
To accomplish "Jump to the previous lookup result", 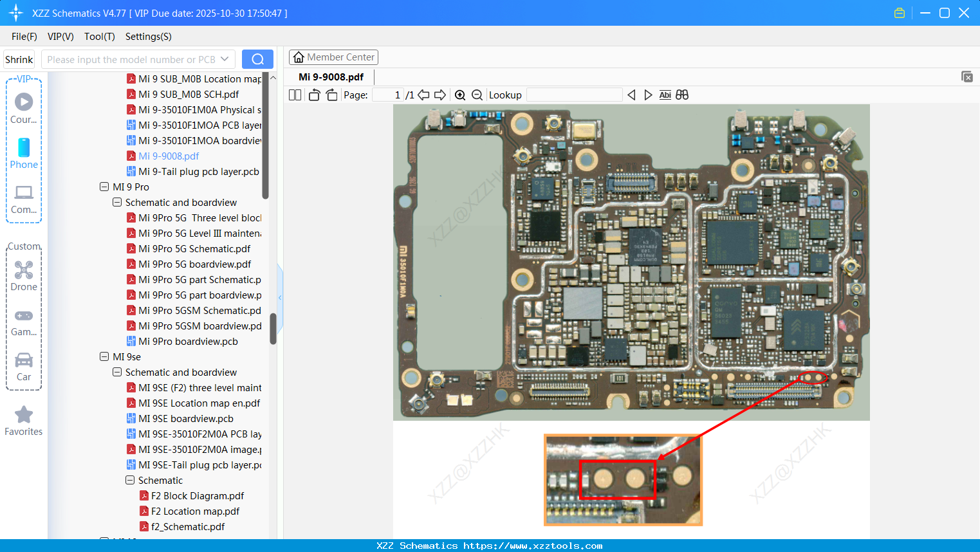I will click(631, 95).
